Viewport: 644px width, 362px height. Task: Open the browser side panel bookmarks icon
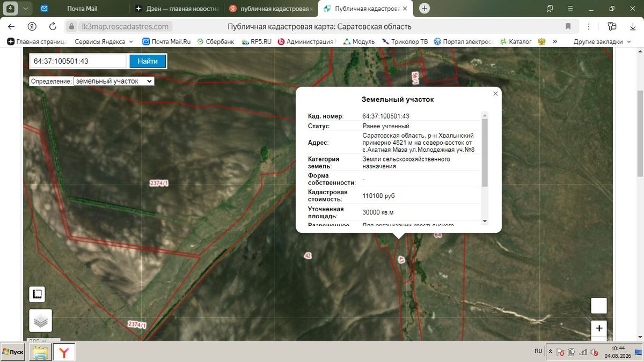coord(550,9)
